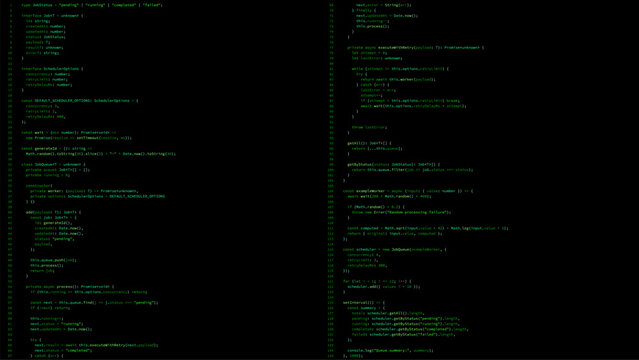Click the 'if (!next) return;' line
The image size is (639, 360).
pyautogui.click(x=50, y=307)
